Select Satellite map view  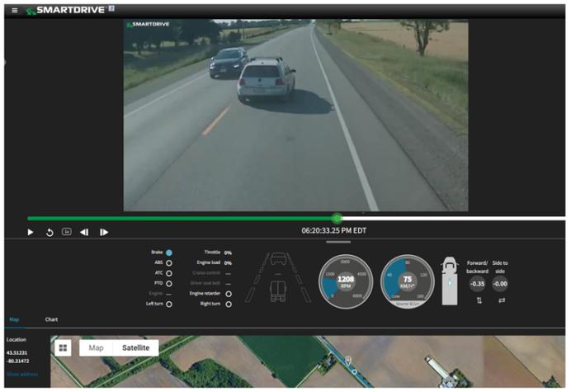[x=136, y=348]
